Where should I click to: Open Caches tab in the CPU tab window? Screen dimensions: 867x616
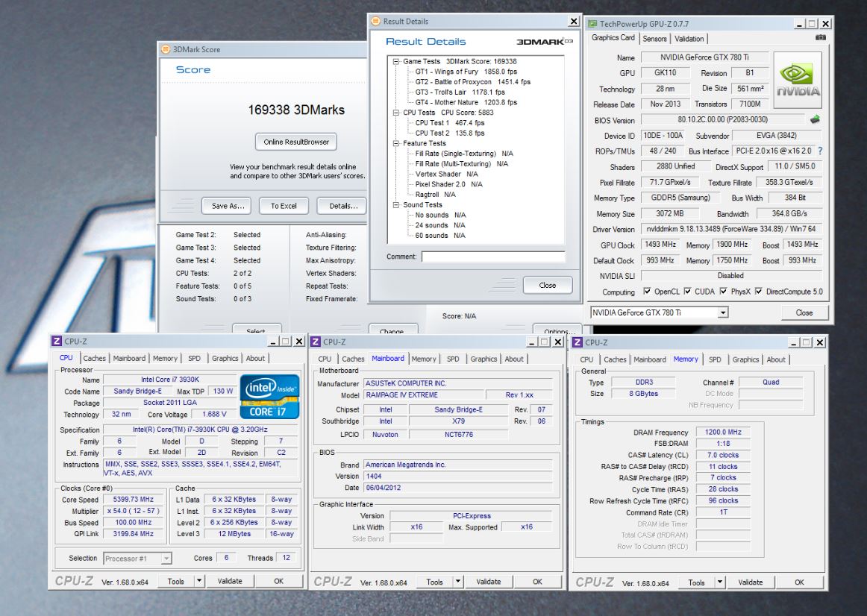pyautogui.click(x=94, y=358)
